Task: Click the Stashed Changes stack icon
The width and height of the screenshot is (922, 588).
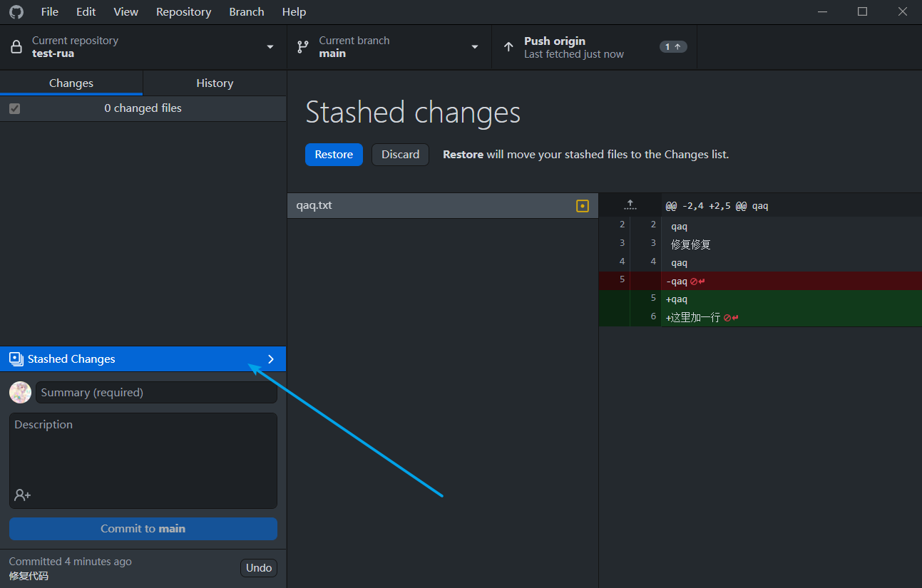Action: [16, 359]
